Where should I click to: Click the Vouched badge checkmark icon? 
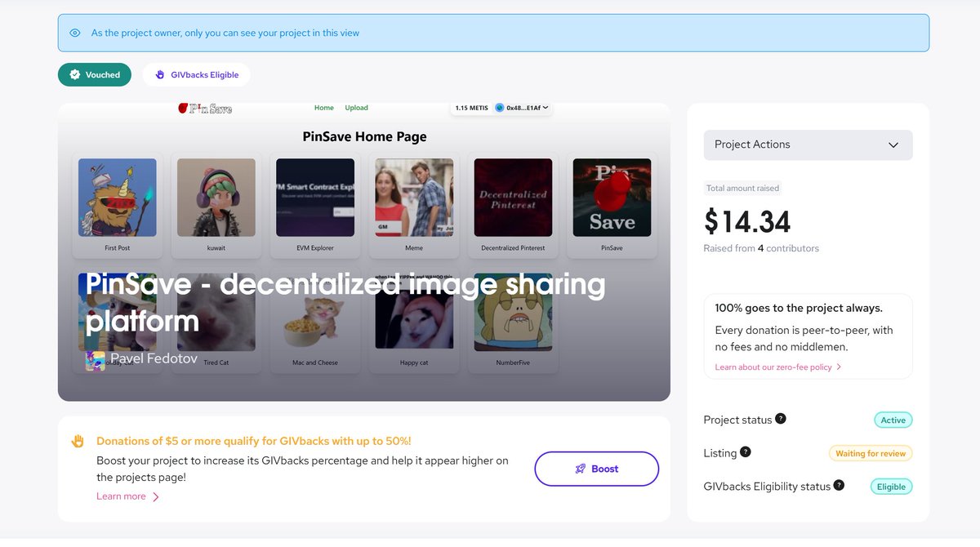[x=75, y=74]
